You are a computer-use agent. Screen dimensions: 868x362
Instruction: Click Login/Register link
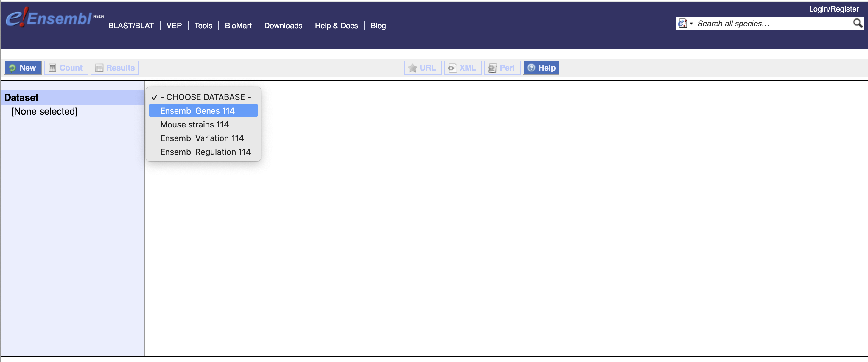coord(834,9)
